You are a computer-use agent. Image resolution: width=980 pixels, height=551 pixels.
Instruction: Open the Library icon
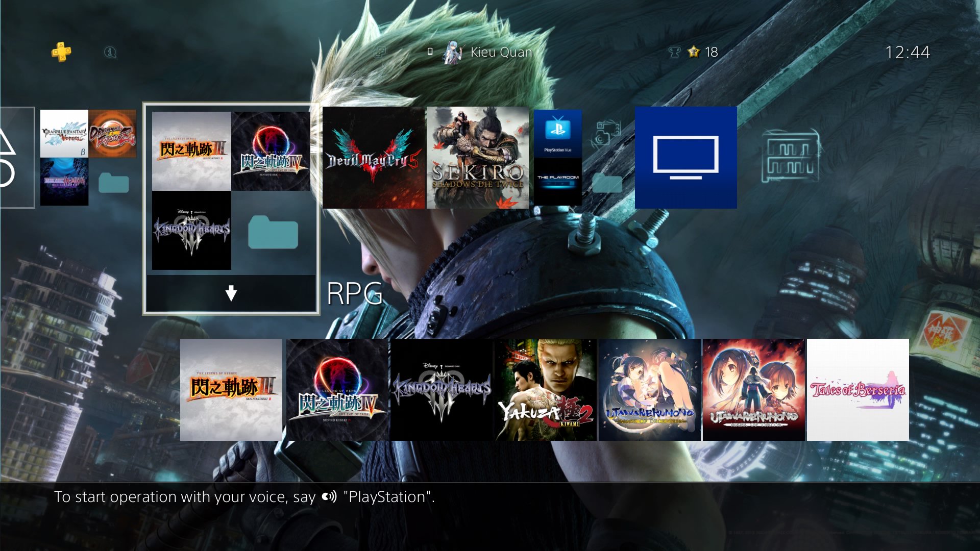coord(790,157)
